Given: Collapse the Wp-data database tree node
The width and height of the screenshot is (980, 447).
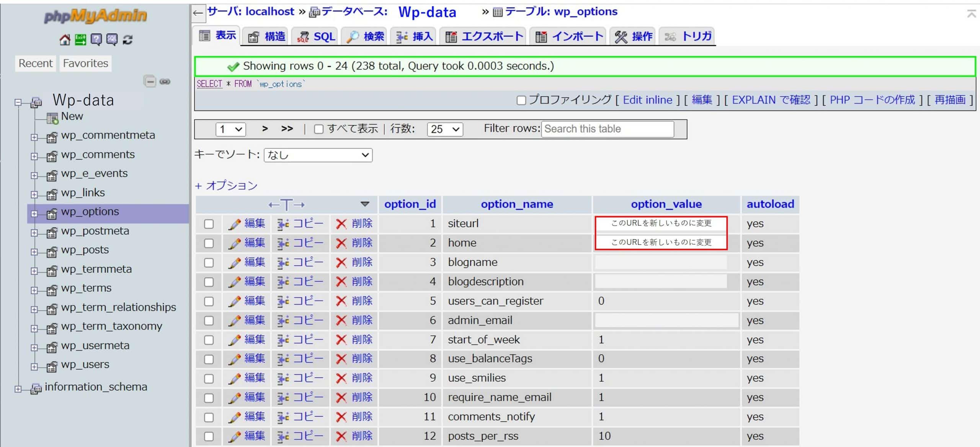Looking at the screenshot, I should [x=18, y=102].
